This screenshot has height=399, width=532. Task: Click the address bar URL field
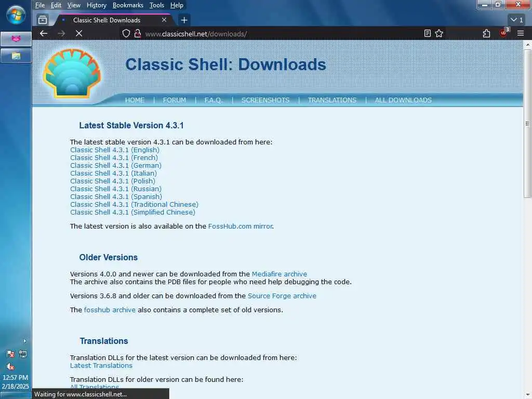tap(271, 34)
